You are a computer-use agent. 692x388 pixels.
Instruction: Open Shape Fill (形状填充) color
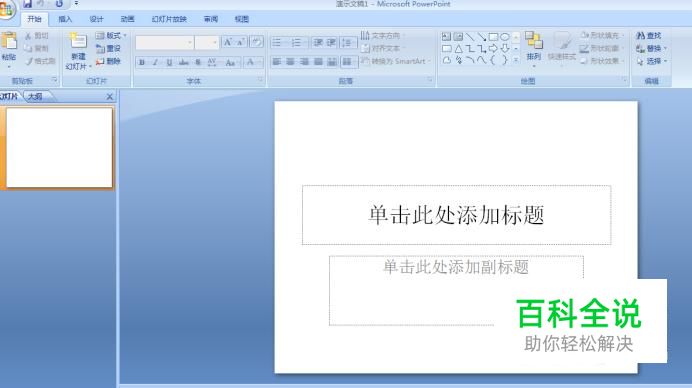[x=601, y=35]
